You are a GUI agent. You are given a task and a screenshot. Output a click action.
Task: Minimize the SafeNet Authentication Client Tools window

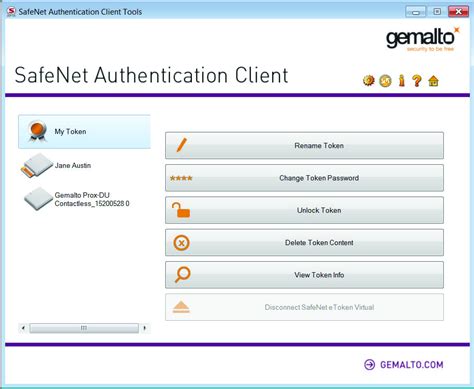(416, 12)
